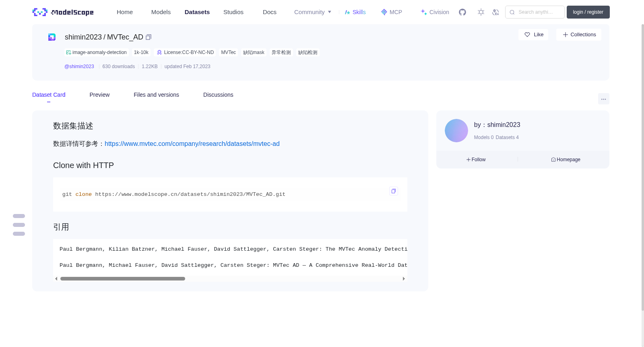Click the dataset avatar icon beside title
The width and height of the screenshot is (644, 347).
[x=52, y=37]
